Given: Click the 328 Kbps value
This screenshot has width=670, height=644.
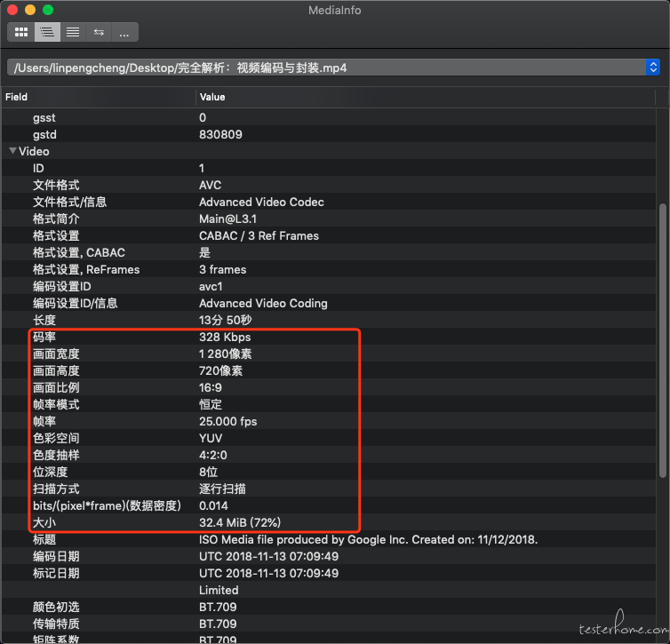Looking at the screenshot, I should 225,337.
